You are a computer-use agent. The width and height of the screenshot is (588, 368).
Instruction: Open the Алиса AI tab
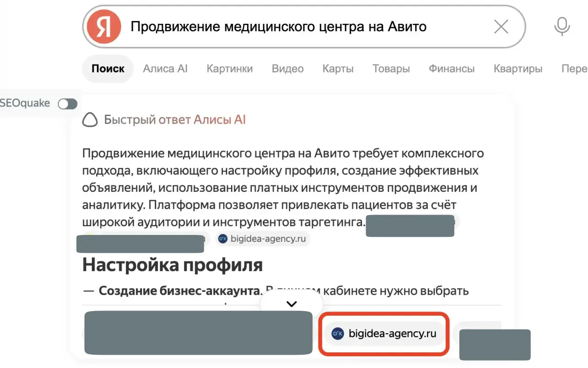pyautogui.click(x=165, y=69)
